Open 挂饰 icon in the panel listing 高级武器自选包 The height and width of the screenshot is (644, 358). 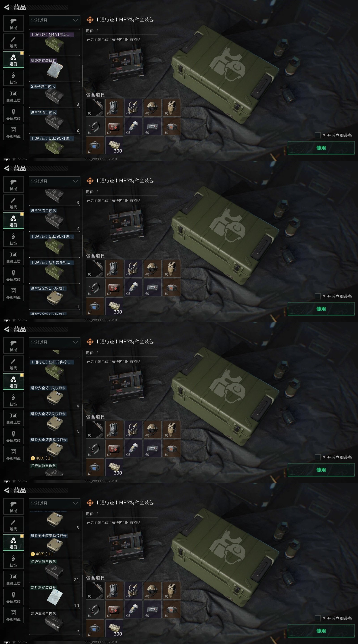point(13,561)
